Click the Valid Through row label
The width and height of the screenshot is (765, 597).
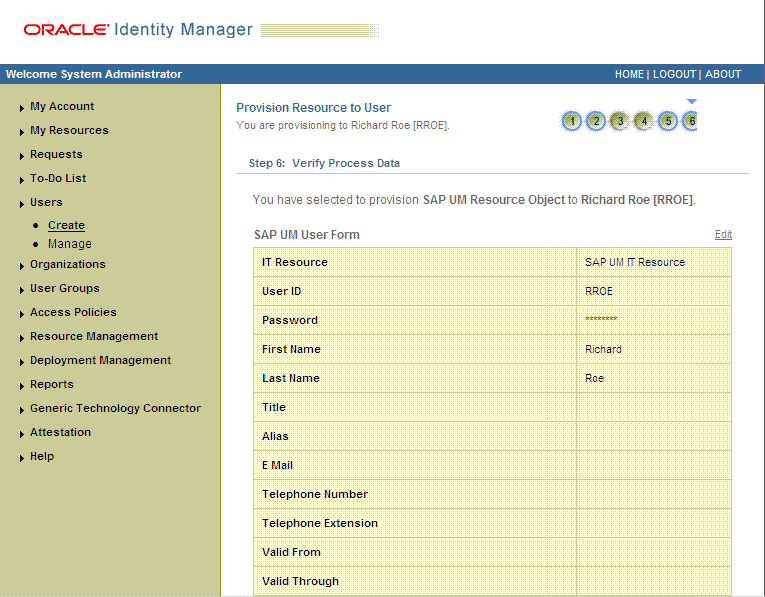(x=300, y=581)
